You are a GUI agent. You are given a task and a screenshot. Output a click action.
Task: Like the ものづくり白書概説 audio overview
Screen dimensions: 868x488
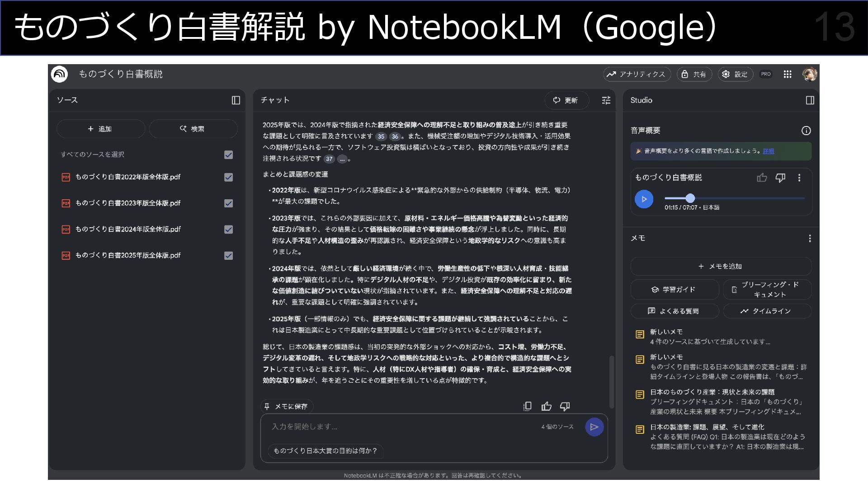[x=762, y=178]
